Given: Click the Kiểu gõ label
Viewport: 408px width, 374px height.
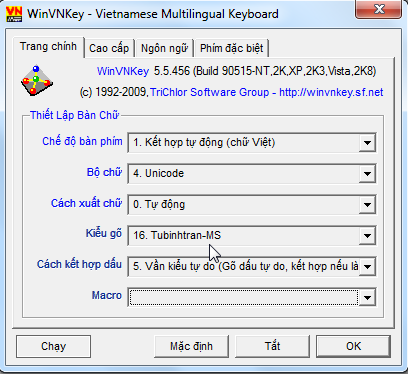Looking at the screenshot, I should tap(104, 233).
